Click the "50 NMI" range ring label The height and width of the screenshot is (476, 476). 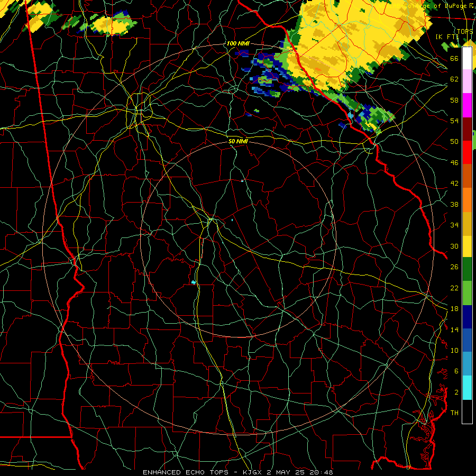pyautogui.click(x=238, y=141)
